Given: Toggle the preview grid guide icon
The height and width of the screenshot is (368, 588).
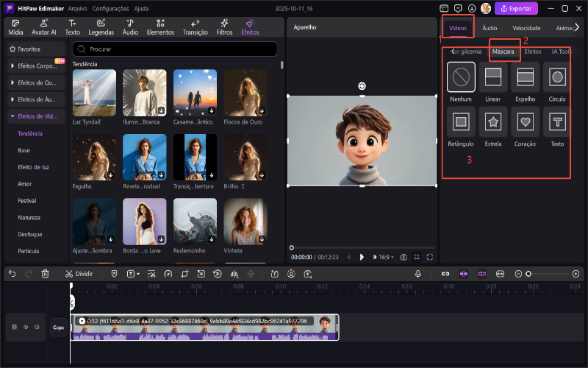Looking at the screenshot, I should coord(417,257).
